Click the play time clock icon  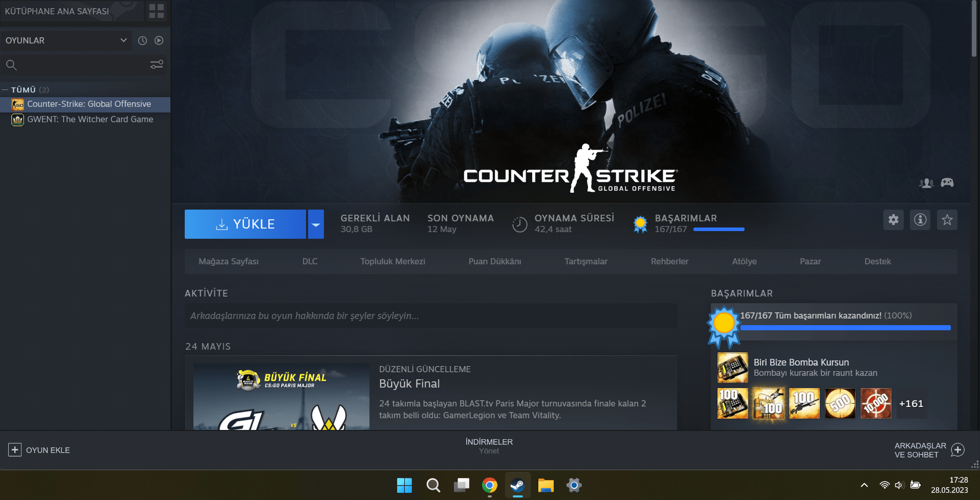519,224
